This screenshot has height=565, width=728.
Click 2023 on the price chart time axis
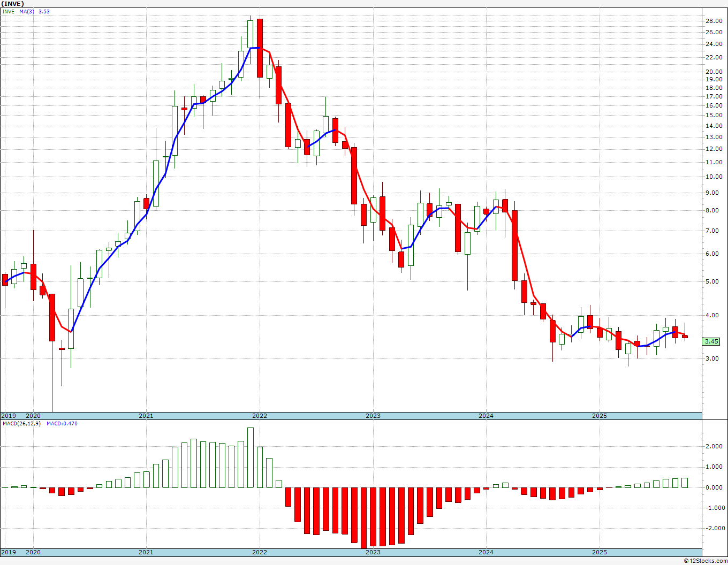(x=373, y=416)
